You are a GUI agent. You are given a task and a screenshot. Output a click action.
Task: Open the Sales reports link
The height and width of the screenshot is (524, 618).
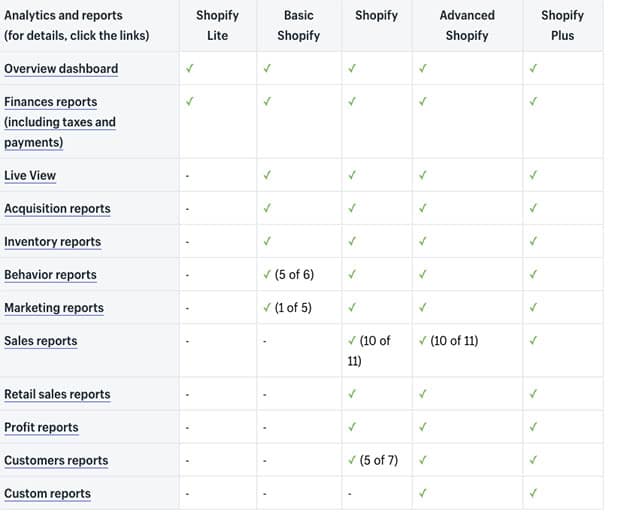[40, 341]
